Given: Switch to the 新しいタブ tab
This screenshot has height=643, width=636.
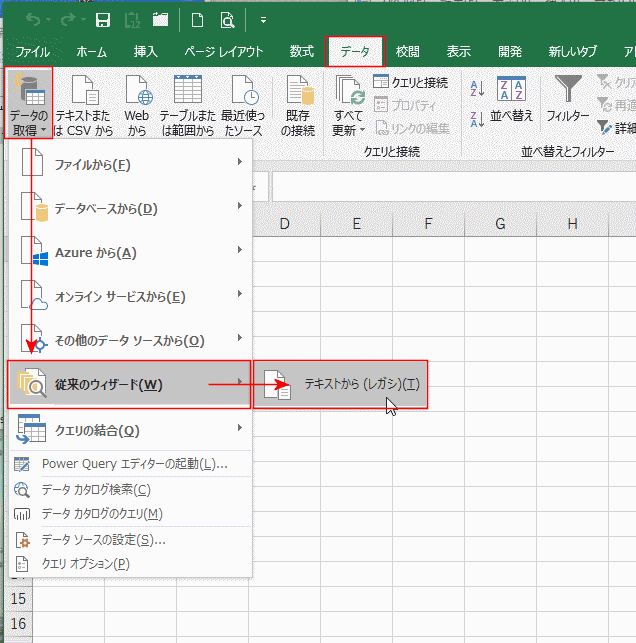Looking at the screenshot, I should click(x=572, y=52).
